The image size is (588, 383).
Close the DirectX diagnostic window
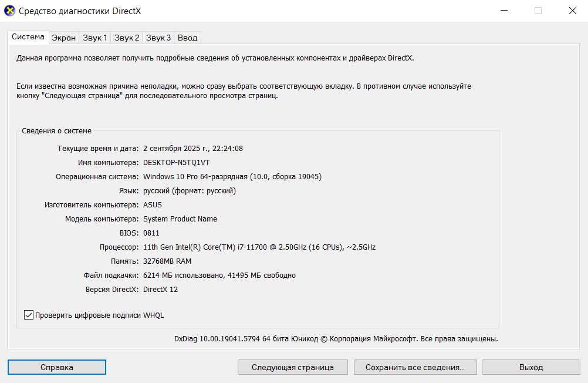pos(572,11)
